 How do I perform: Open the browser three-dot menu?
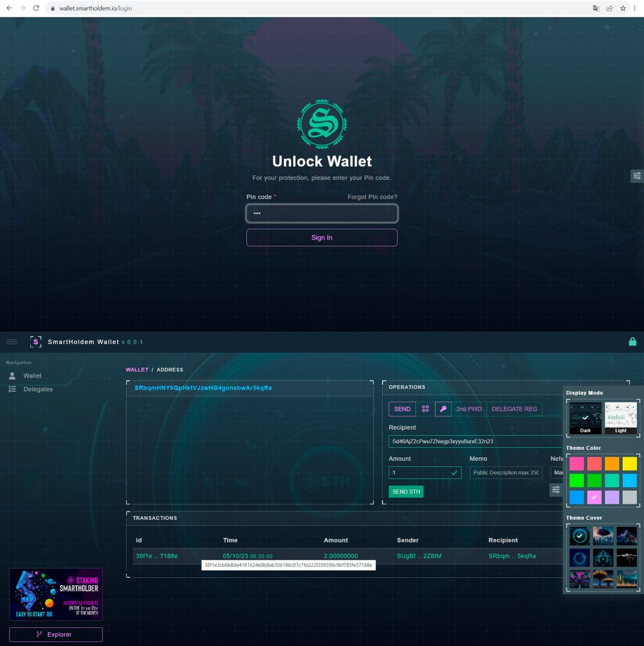(x=635, y=8)
